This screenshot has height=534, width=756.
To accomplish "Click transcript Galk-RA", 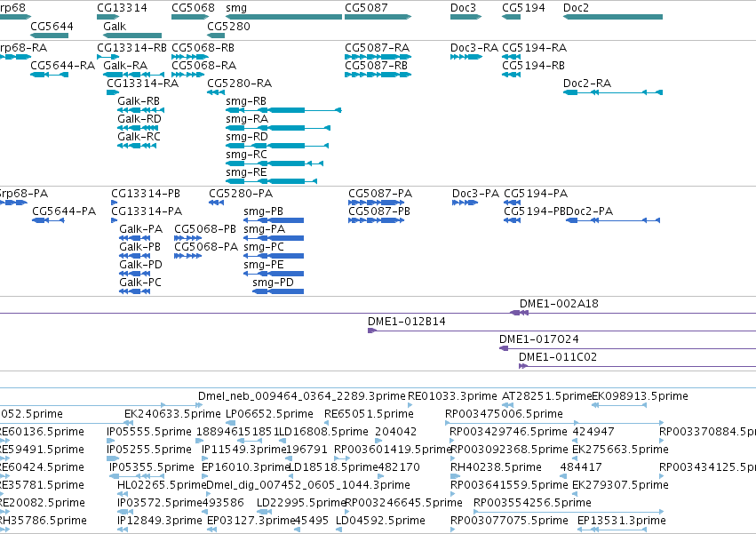I will click(x=133, y=75).
